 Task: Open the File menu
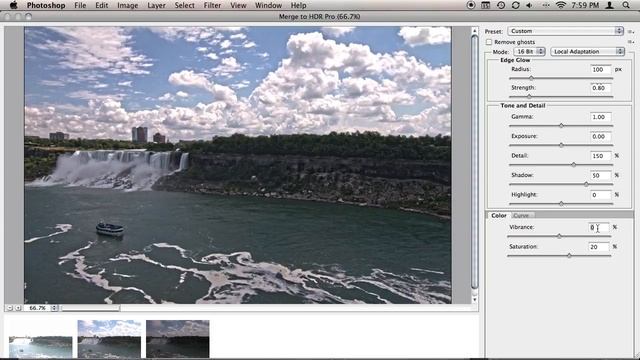click(x=80, y=5)
